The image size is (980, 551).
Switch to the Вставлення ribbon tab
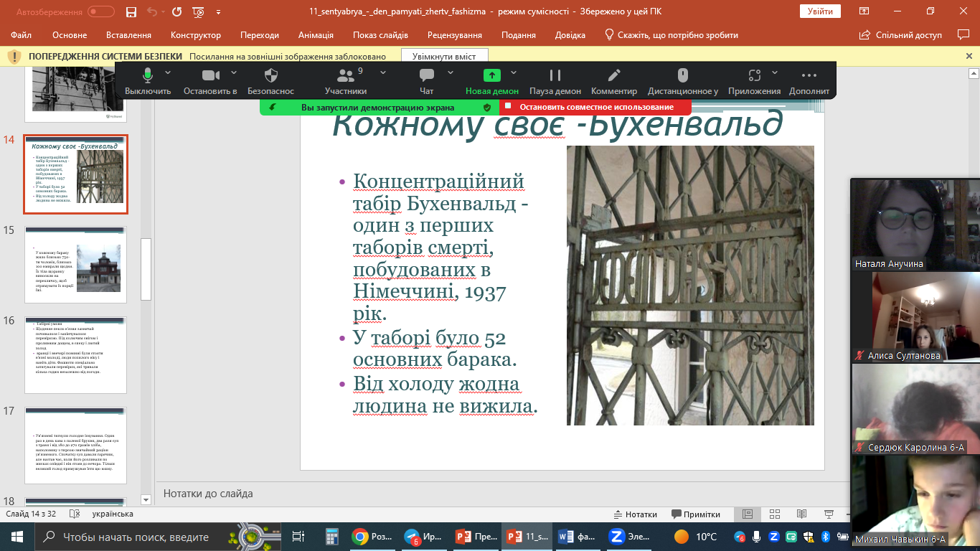128,35
